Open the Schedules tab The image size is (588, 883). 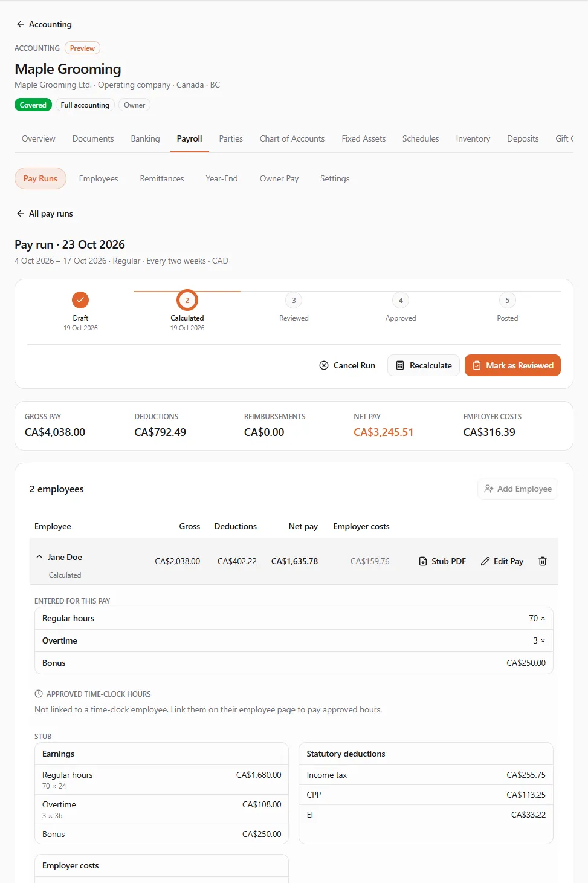pyautogui.click(x=421, y=138)
